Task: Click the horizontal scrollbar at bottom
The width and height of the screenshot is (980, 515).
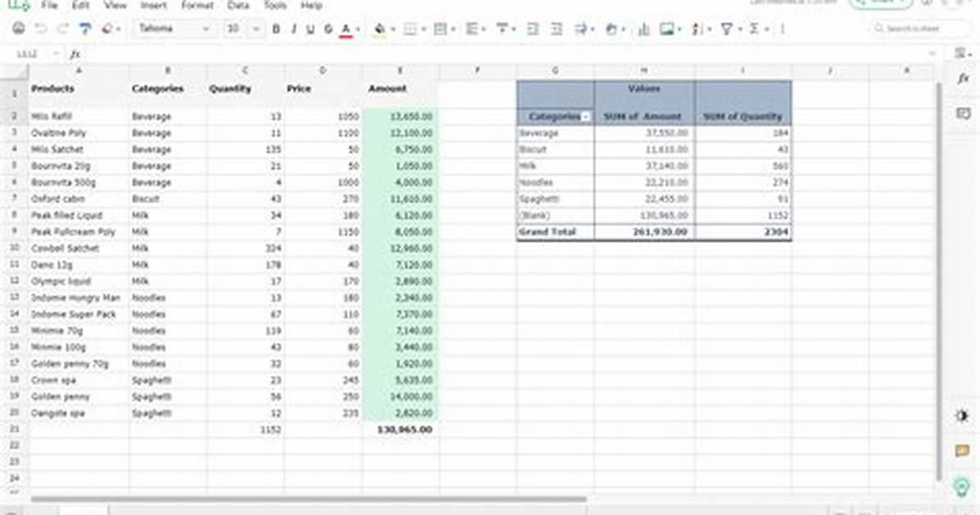Action: click(309, 499)
